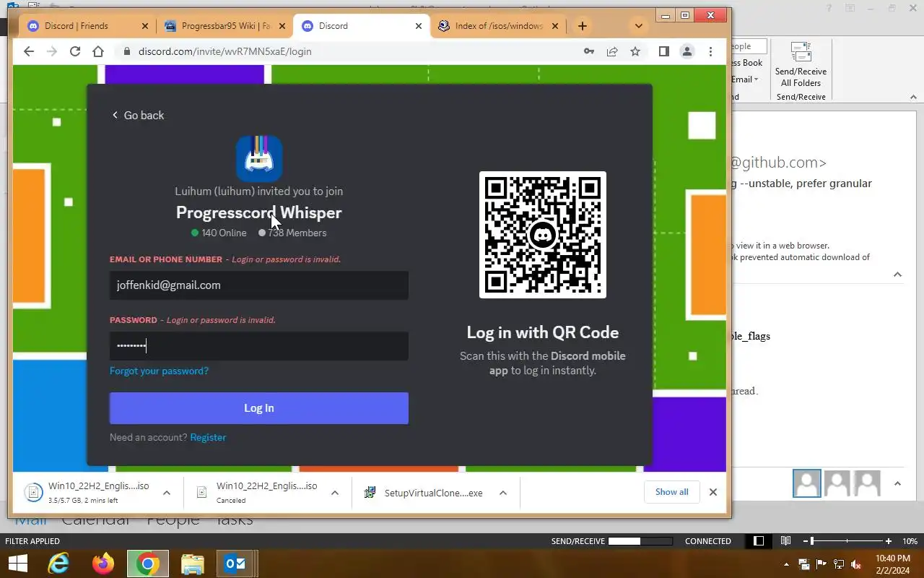Click Outlook zoom in plus button
924x578 pixels.
coord(889,541)
